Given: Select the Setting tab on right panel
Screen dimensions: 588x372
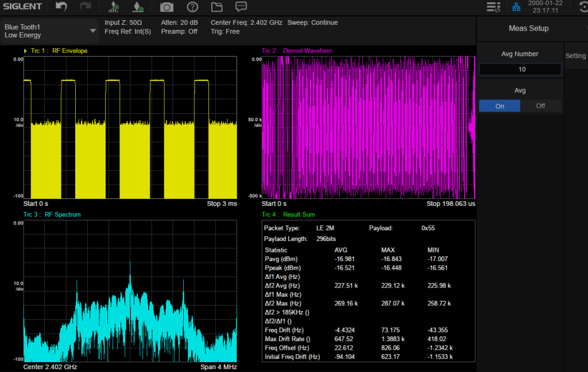Looking at the screenshot, I should point(575,56).
